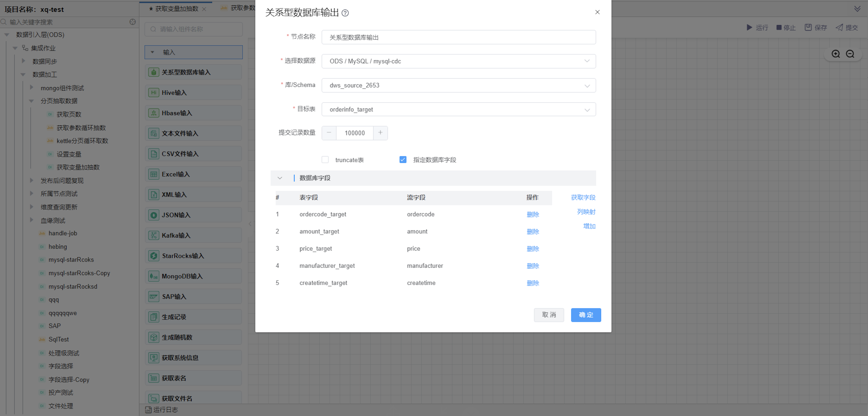Click the StarRocks输入 component icon
This screenshot has height=416, width=868.
coord(154,256)
